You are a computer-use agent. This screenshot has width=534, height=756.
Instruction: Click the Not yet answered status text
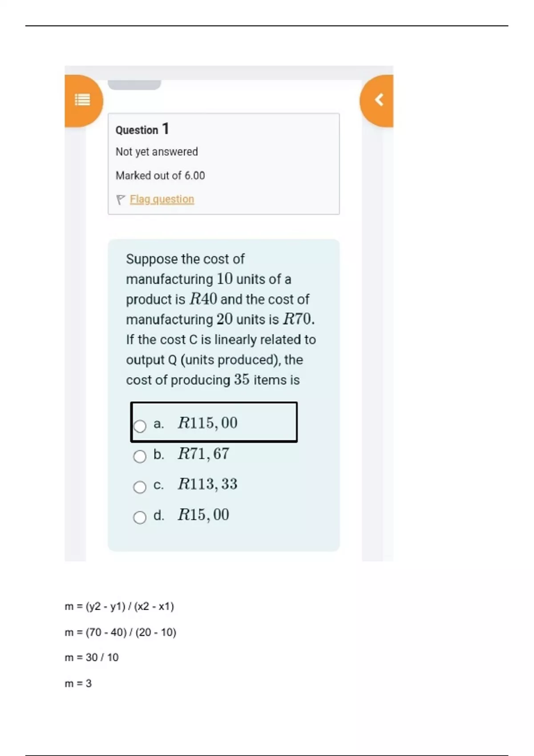click(157, 152)
